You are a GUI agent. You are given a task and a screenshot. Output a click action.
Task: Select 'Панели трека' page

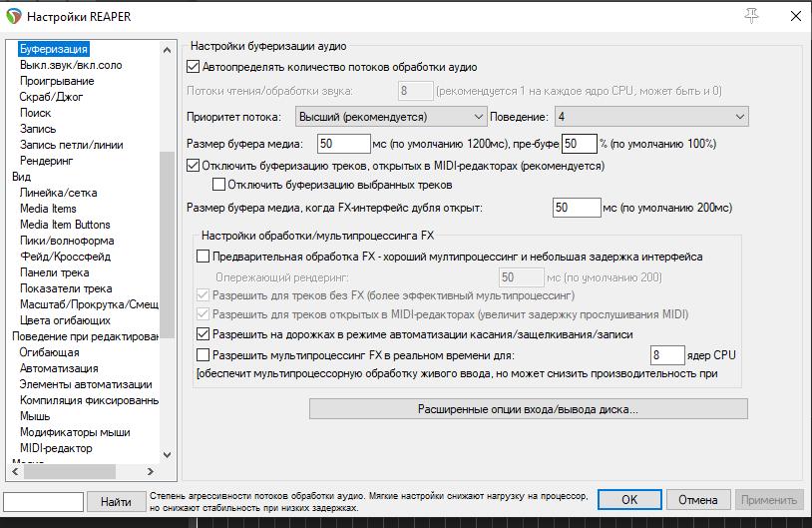click(55, 272)
